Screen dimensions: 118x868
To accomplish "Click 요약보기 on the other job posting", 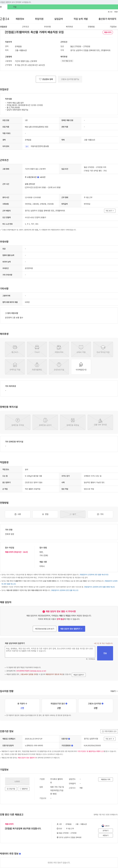I will 106,831.
